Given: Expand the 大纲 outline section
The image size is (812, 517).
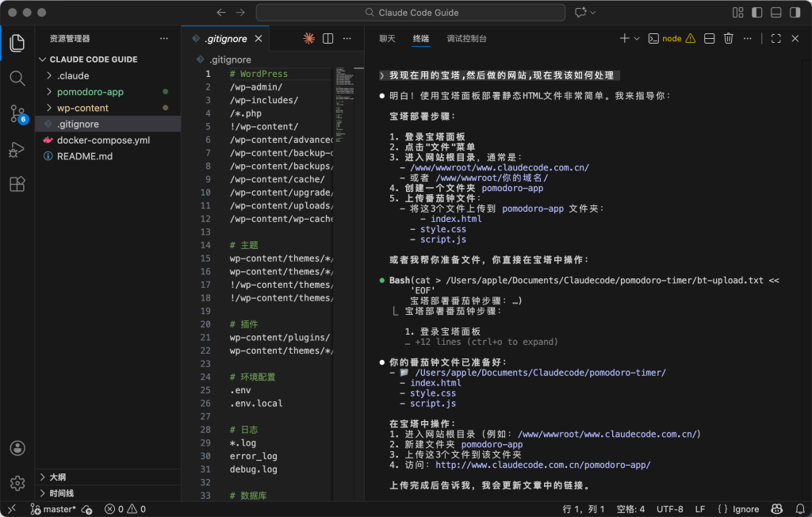Looking at the screenshot, I should pyautogui.click(x=57, y=477).
